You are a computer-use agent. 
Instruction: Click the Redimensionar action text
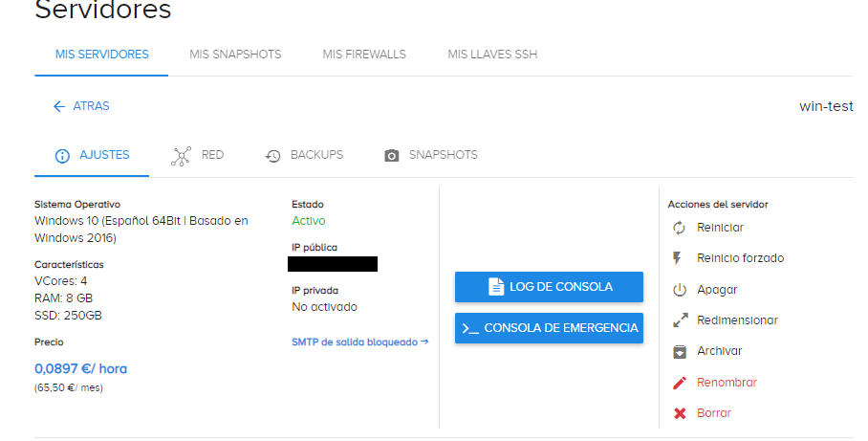pyautogui.click(x=737, y=320)
